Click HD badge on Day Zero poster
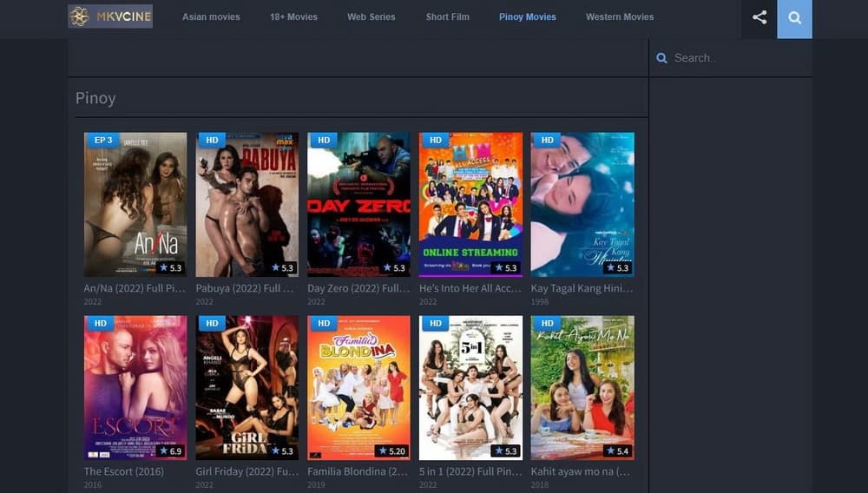The image size is (868, 493). pos(324,140)
